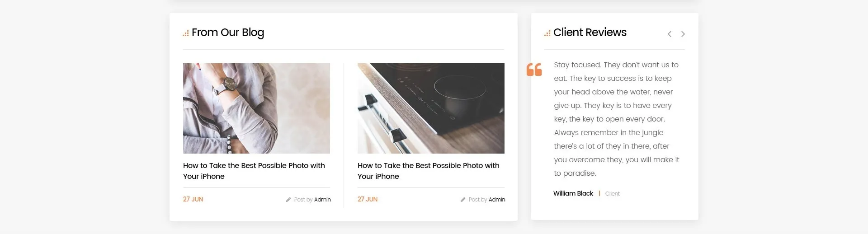Click the dotted icon beside Client Reviews
The height and width of the screenshot is (234, 868).
[x=547, y=33]
